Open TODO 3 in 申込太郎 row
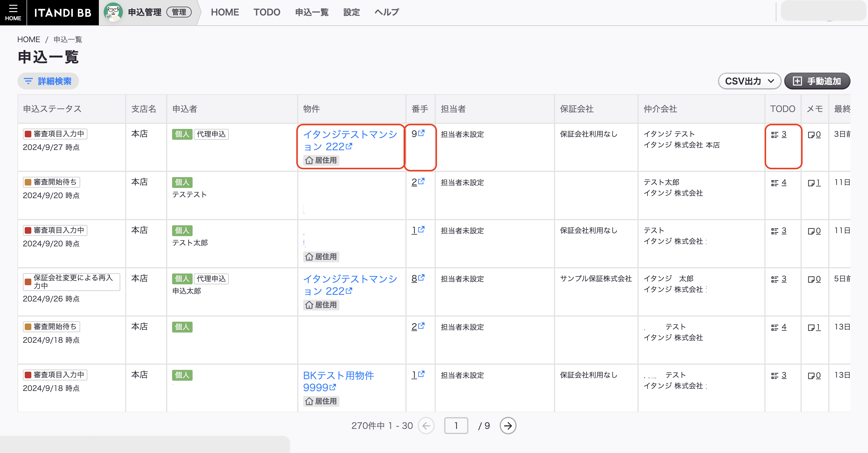 779,279
